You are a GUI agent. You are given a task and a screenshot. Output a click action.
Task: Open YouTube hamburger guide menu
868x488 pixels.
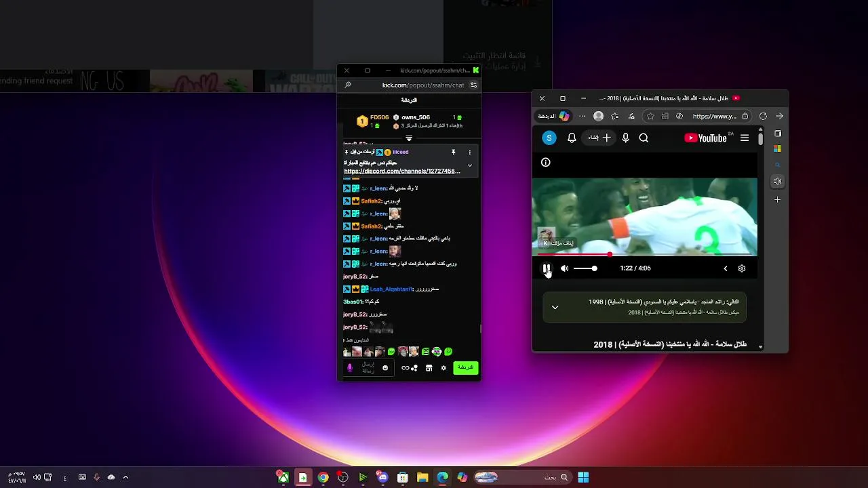point(745,138)
